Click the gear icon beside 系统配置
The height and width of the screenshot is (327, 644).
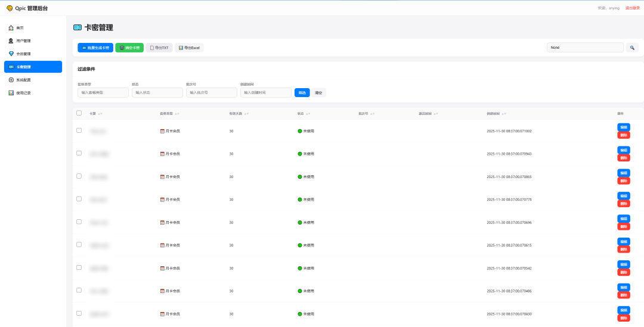click(11, 80)
